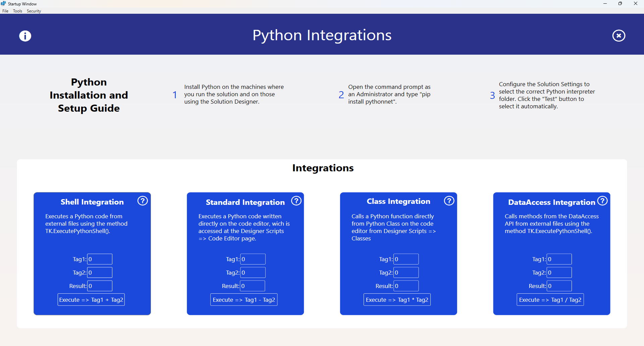The image size is (644, 346).
Task: Open the Tools menu
Action: 17,11
